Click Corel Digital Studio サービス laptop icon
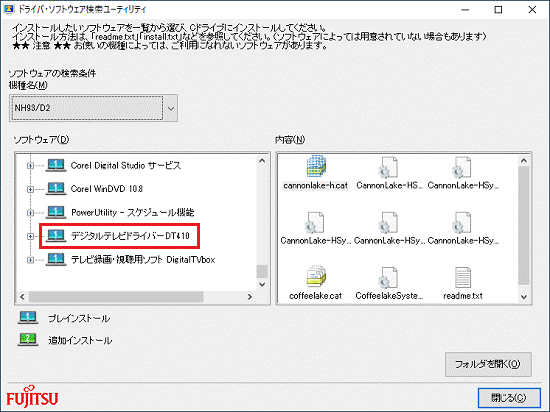This screenshot has width=550, height=412. [56, 165]
